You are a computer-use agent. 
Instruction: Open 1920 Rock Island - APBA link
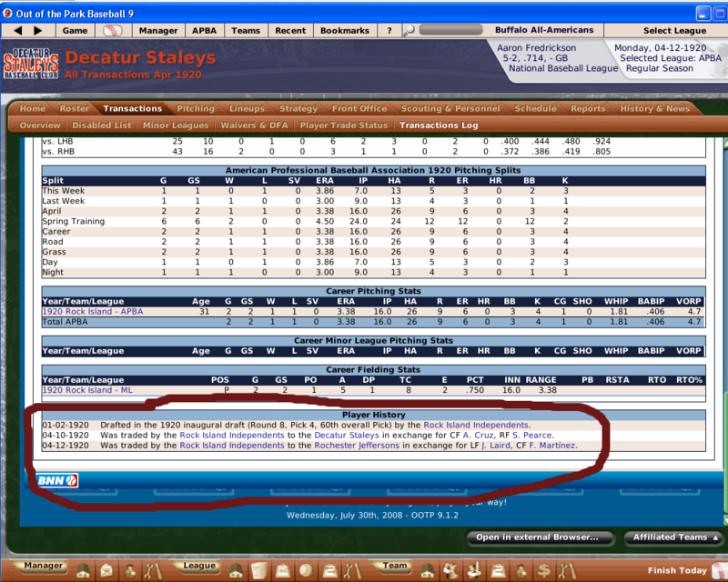click(x=93, y=311)
